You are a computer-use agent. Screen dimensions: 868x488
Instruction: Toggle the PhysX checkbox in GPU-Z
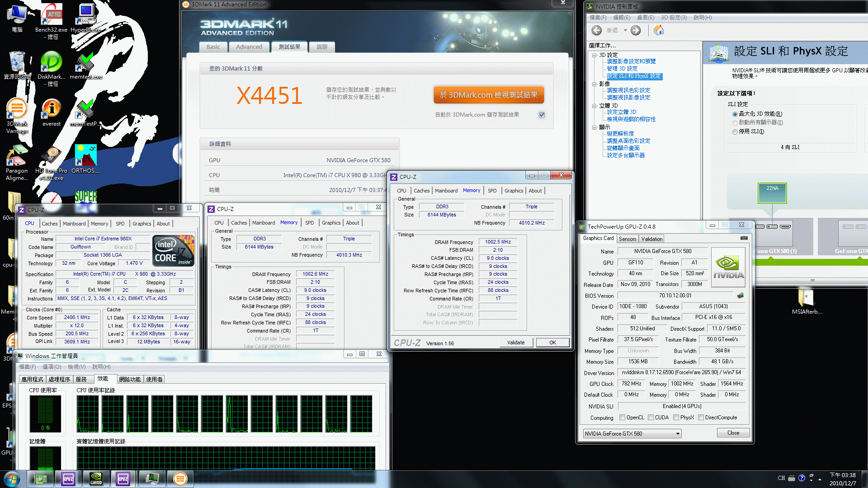676,418
